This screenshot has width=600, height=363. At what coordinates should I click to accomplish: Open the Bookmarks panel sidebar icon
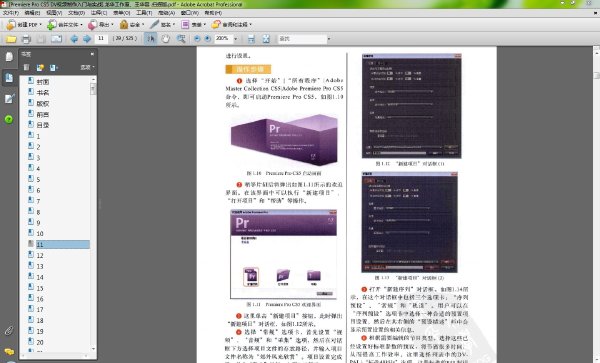click(9, 78)
